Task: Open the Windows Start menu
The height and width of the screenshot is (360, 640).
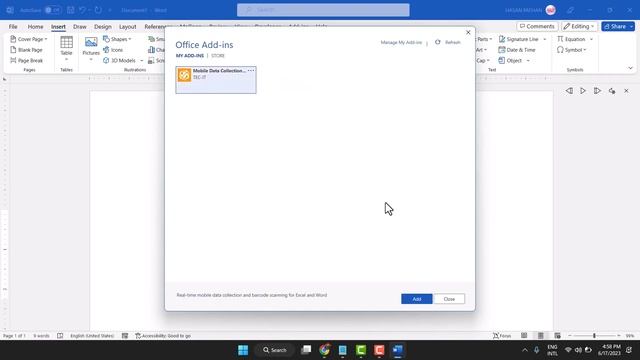Action: pos(243,350)
